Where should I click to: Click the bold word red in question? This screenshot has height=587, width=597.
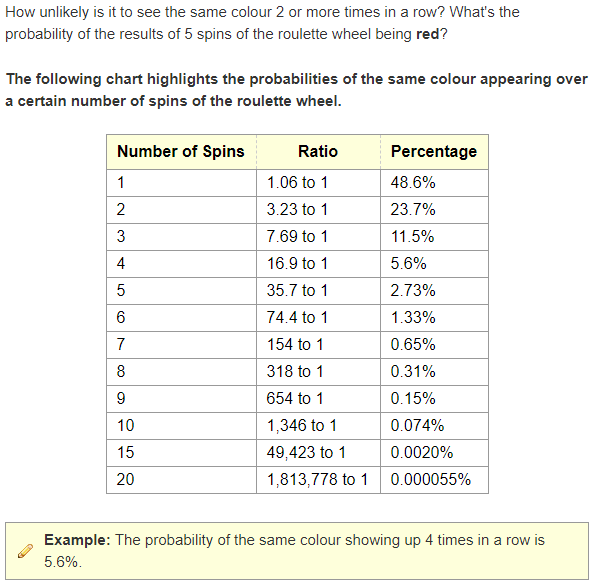[x=428, y=34]
